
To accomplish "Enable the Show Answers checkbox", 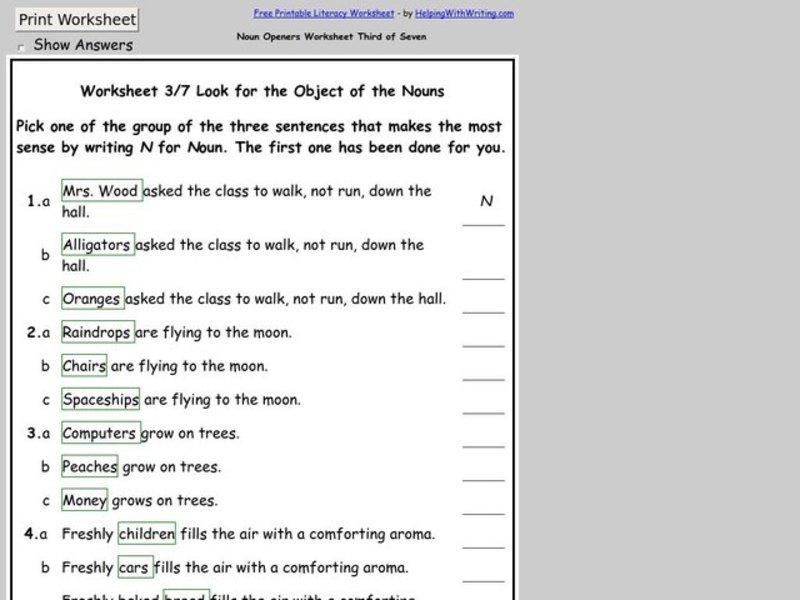I will pos(21,46).
